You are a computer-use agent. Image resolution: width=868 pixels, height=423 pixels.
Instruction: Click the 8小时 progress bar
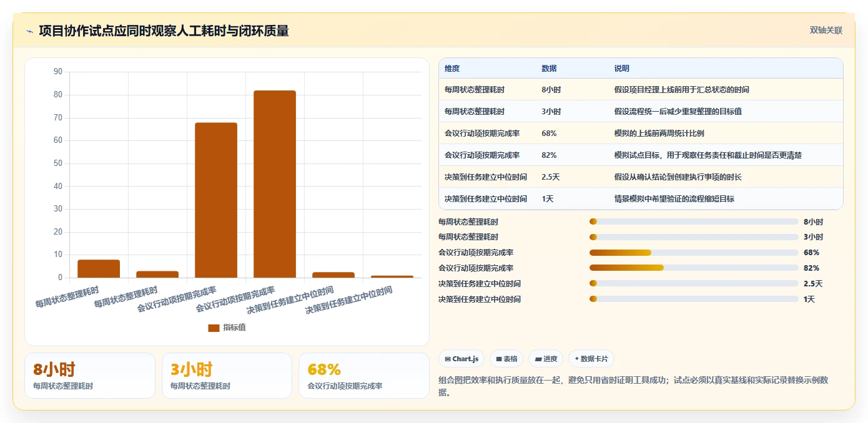[694, 221]
